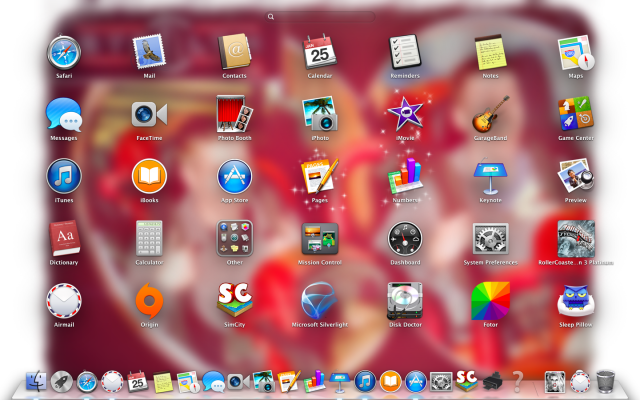The width and height of the screenshot is (640, 400).
Task: Open the GarageBand guitar icon
Action: point(490,114)
